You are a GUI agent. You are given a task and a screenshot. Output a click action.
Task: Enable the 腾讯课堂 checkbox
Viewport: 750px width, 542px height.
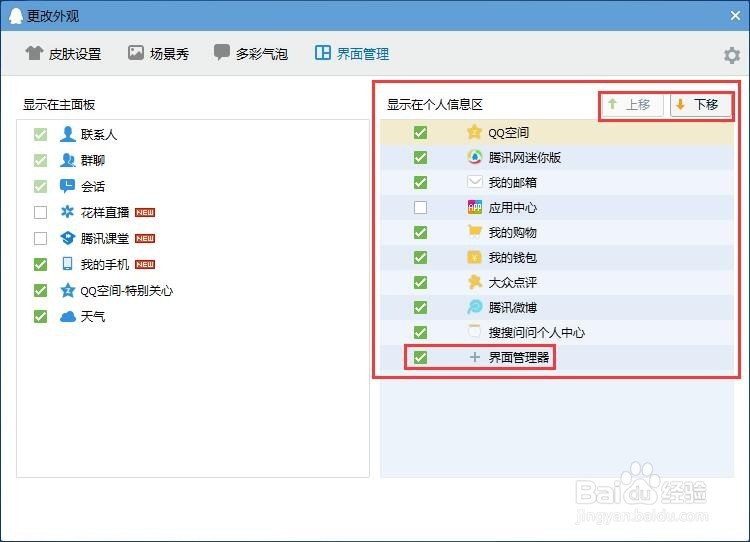[x=41, y=238]
